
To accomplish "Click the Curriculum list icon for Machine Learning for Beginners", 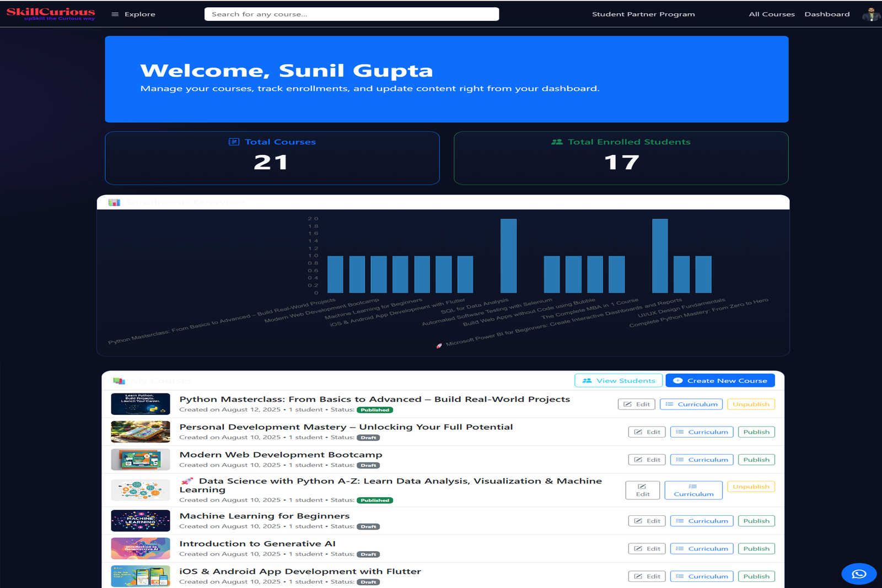I will [x=680, y=520].
